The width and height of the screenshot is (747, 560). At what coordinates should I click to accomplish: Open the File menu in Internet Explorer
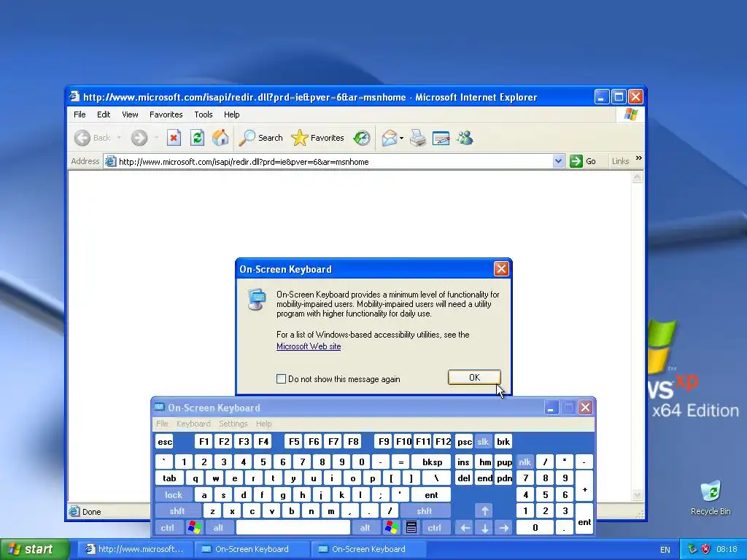80,114
